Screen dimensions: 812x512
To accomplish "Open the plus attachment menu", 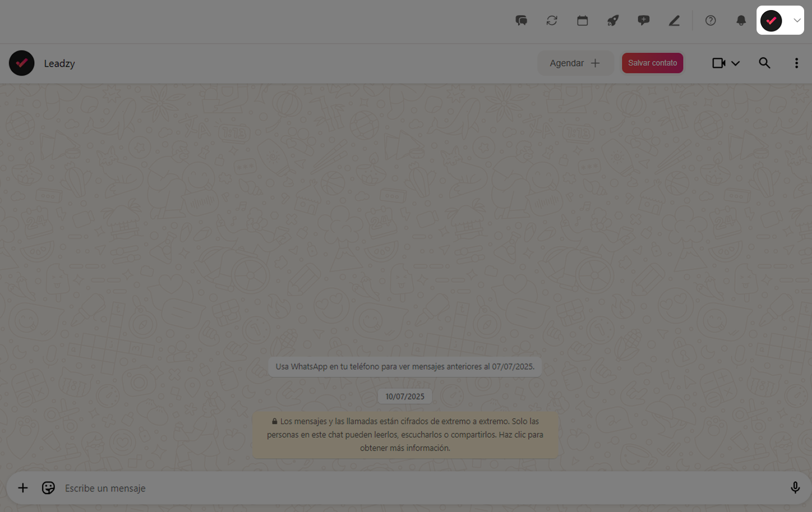I will tap(22, 487).
